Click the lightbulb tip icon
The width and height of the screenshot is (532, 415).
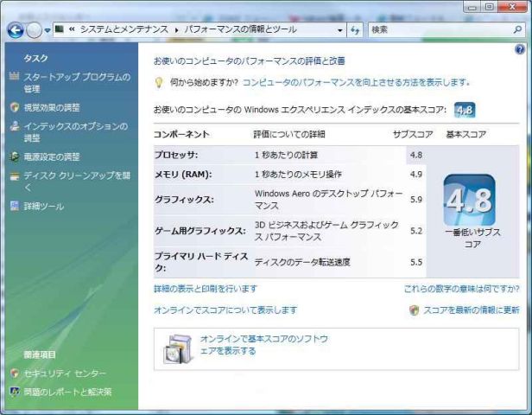(159, 83)
